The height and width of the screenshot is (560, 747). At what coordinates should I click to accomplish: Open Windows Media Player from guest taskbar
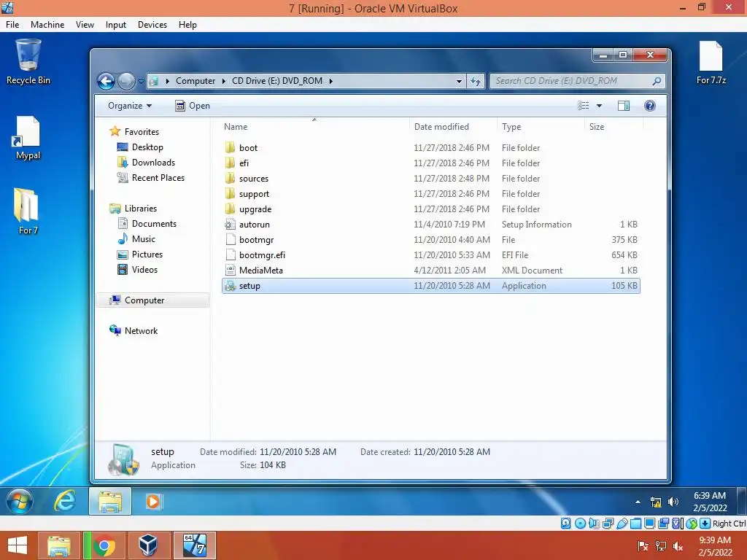[x=153, y=502]
